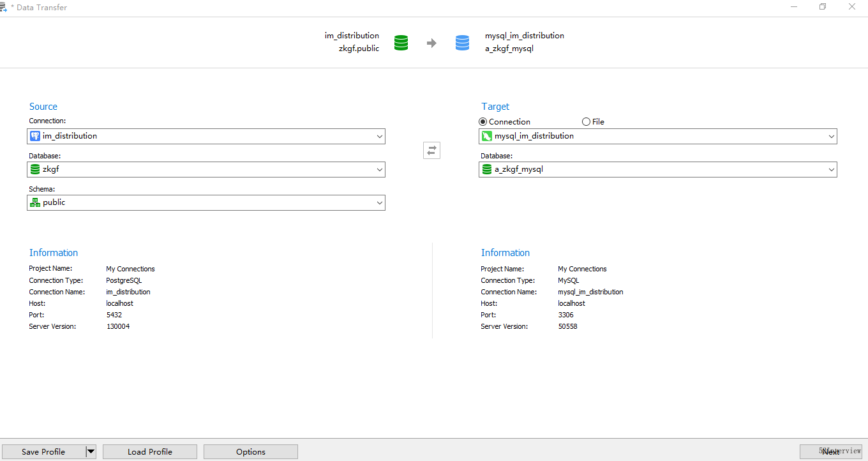Click the zkgf database icon

pos(35,169)
